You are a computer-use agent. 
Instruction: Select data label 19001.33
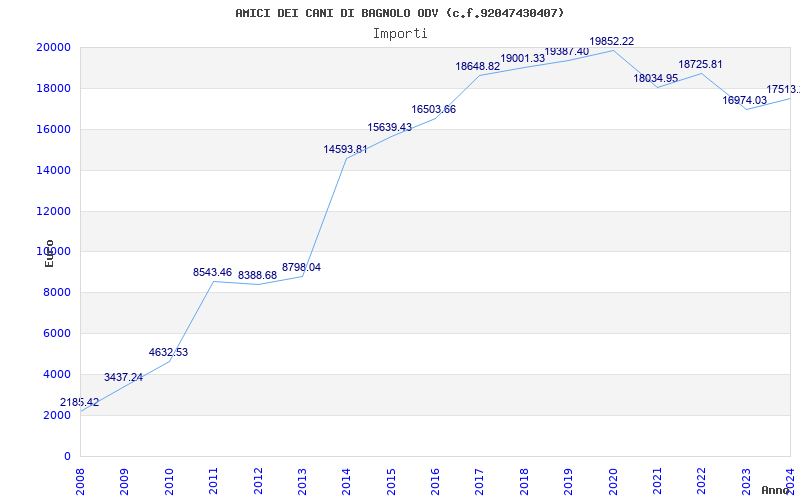click(x=522, y=59)
